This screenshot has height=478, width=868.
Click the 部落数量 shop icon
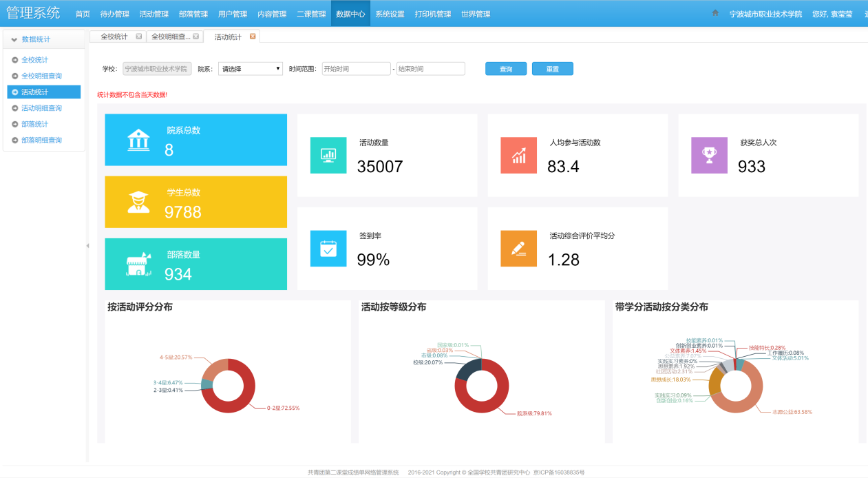click(x=138, y=264)
